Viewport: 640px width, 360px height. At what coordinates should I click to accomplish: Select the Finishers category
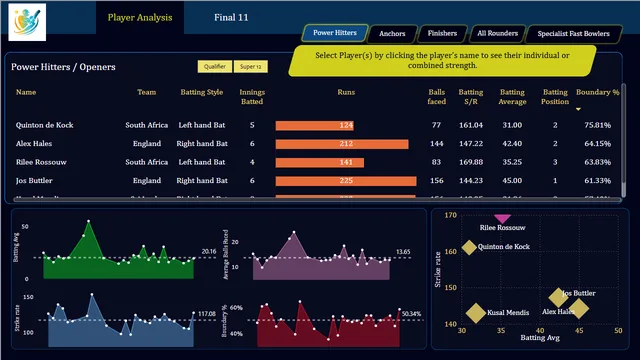(442, 33)
